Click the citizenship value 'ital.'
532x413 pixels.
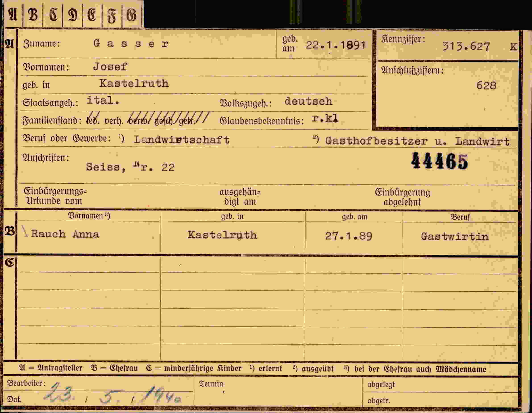pos(103,100)
